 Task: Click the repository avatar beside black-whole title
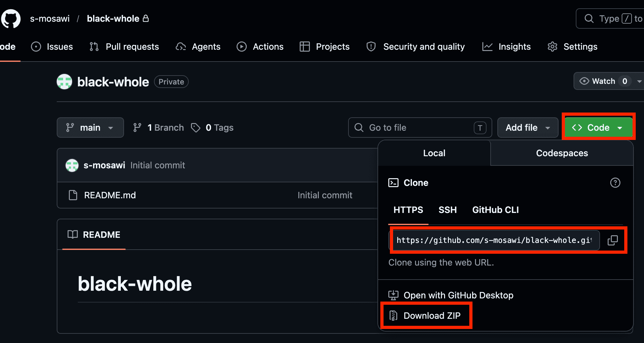pos(64,82)
